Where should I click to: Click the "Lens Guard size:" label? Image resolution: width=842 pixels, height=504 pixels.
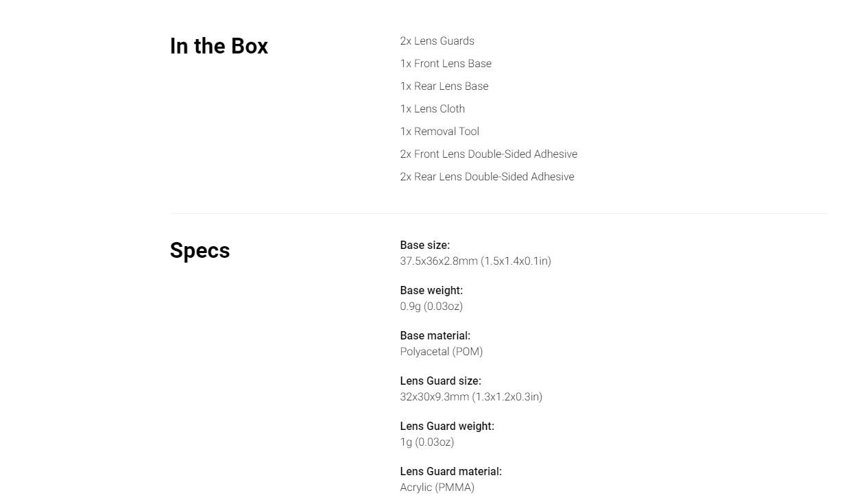[x=440, y=381]
